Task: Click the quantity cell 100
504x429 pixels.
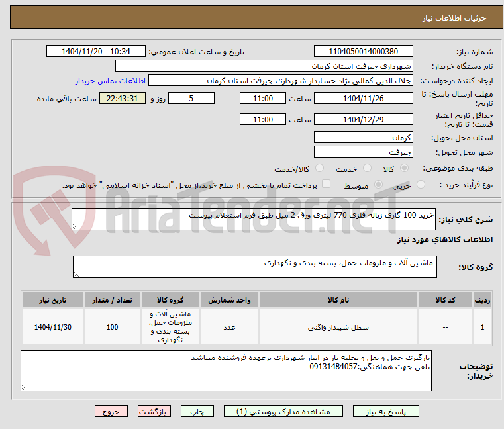Action: (112, 327)
